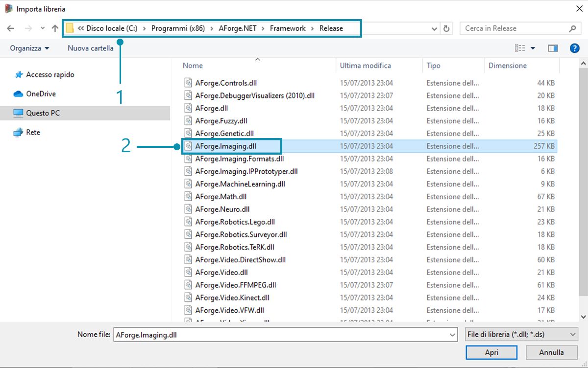Select AForge.MachineLearning.dll file icon
588x368 pixels.
point(189,184)
